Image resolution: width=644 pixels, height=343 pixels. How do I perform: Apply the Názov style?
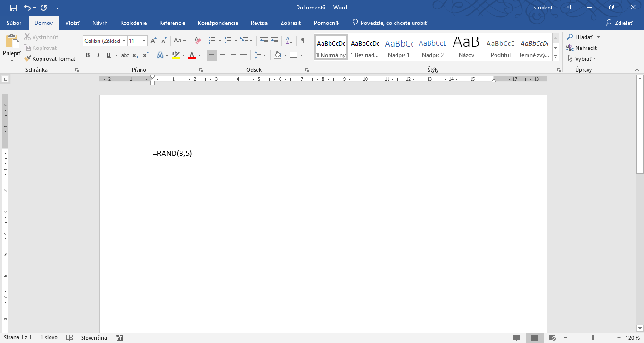(x=466, y=47)
